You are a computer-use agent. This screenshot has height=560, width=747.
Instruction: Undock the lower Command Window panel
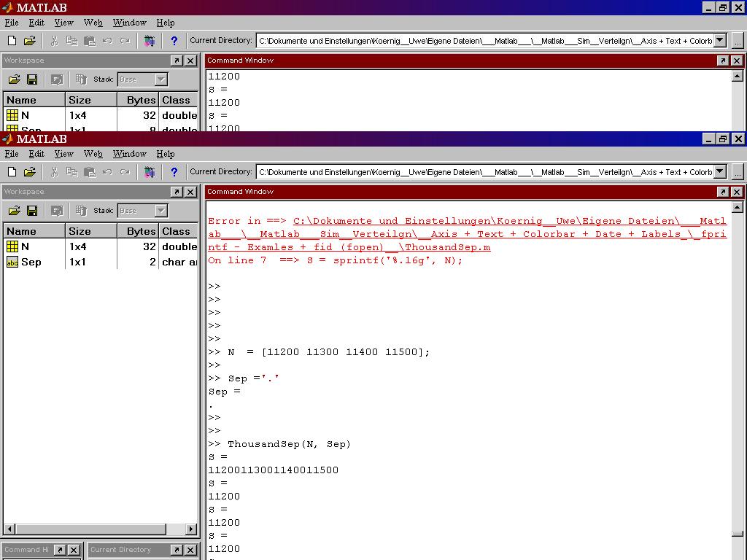pyautogui.click(x=722, y=192)
